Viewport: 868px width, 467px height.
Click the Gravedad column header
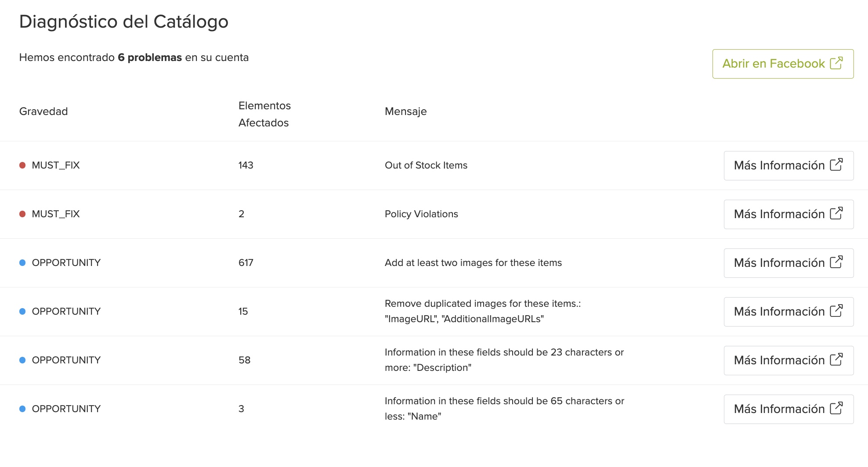pos(43,111)
